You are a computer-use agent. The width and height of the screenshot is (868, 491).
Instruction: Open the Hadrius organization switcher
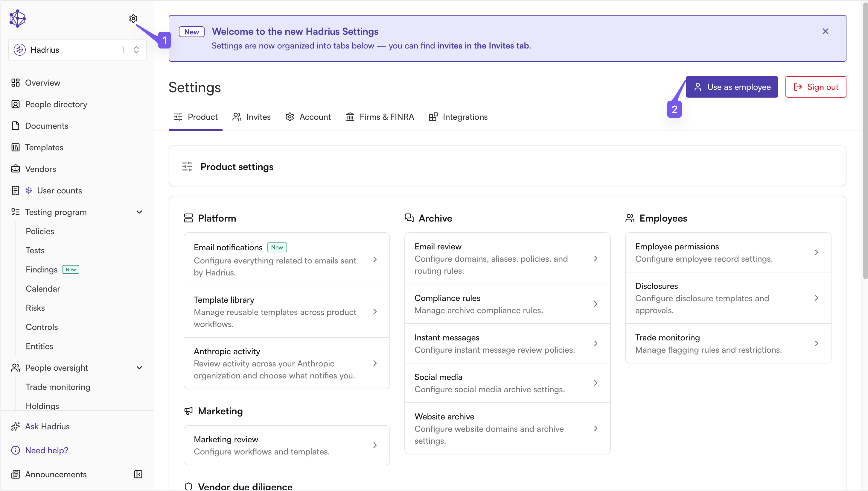[x=77, y=50]
